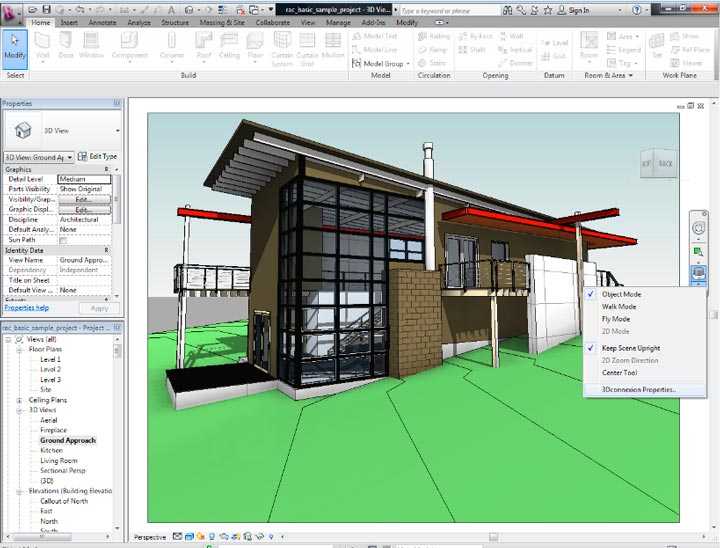
Task: Click Edit button for Graphic Display Options
Action: (x=84, y=209)
